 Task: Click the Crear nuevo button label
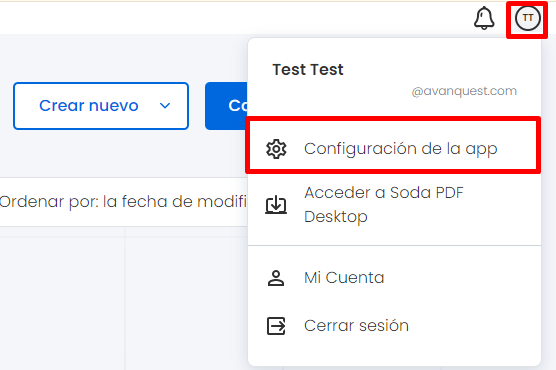pyautogui.click(x=89, y=106)
